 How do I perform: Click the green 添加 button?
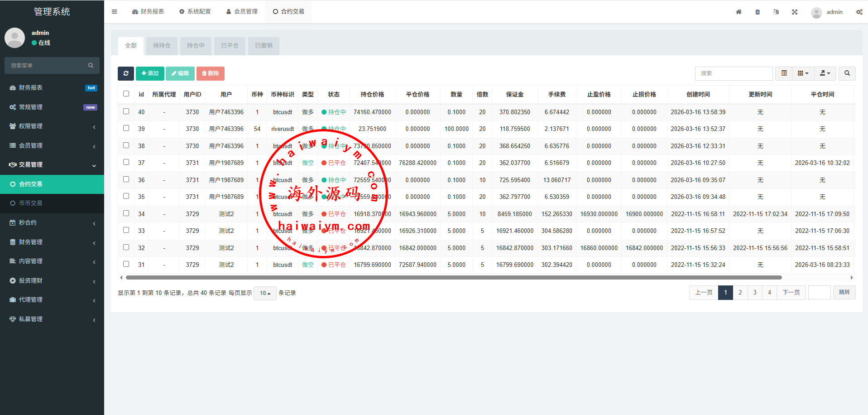[x=150, y=73]
